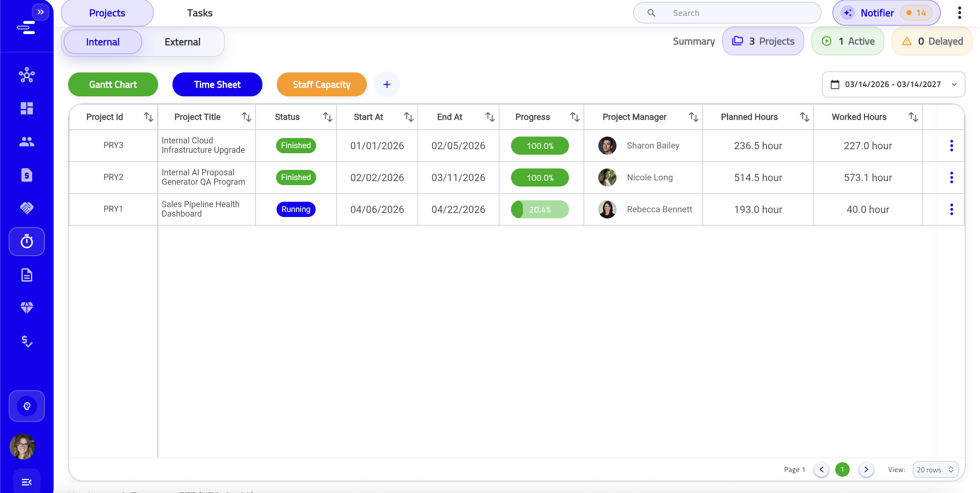
Task: Click the lightbulb help icon
Action: (x=26, y=406)
